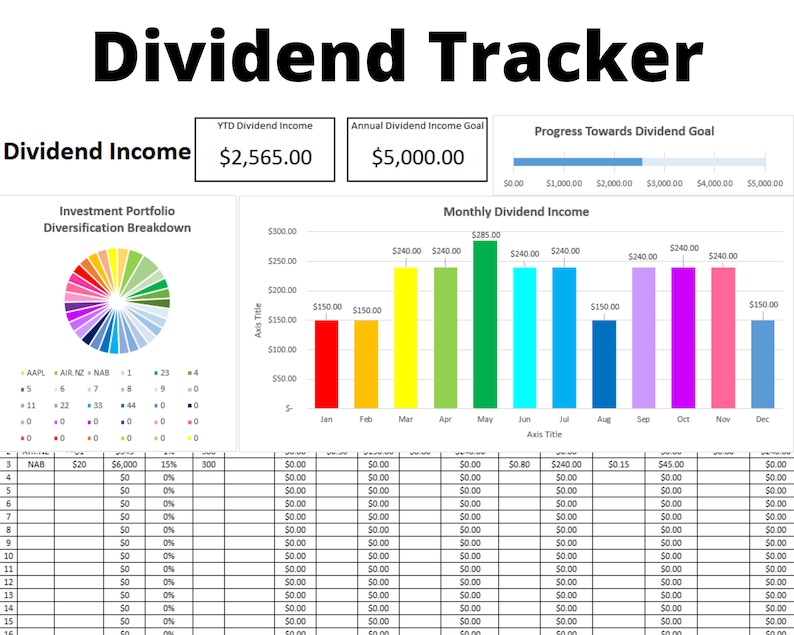Click the $3,000.00 progress axis label
Viewport: 794px width, 635px height.
(x=664, y=183)
